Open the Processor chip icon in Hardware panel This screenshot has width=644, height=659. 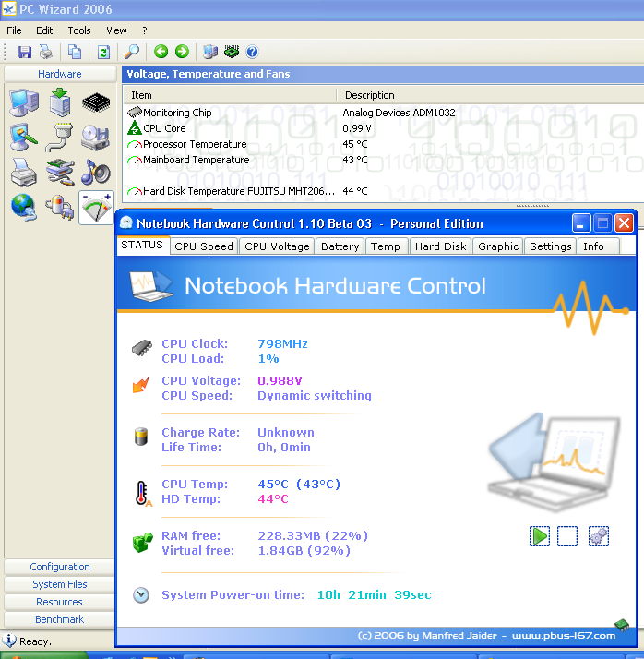tap(96, 102)
